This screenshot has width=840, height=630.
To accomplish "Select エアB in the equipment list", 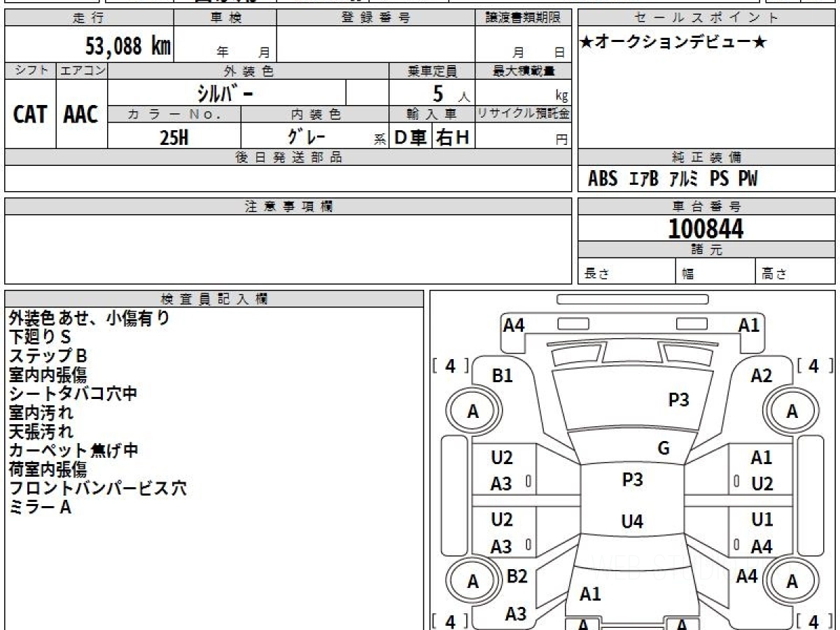I will point(644,179).
